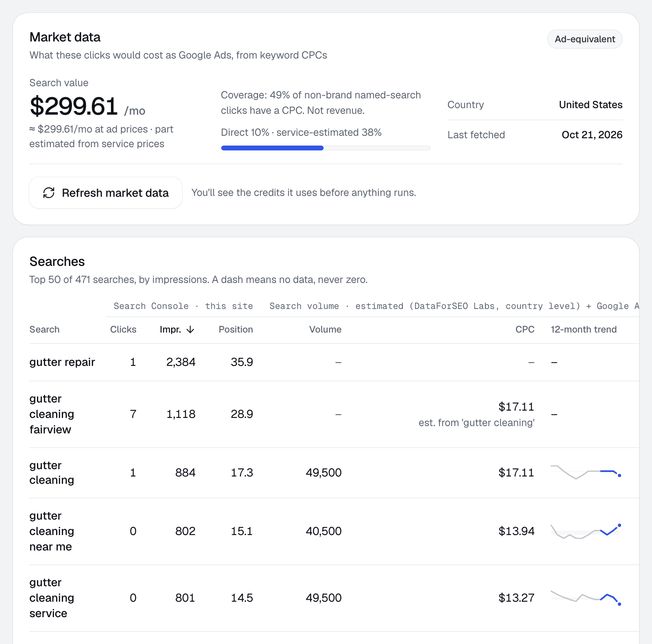Click the United States country value
Viewport: 652px width, 644px height.
pyautogui.click(x=591, y=104)
